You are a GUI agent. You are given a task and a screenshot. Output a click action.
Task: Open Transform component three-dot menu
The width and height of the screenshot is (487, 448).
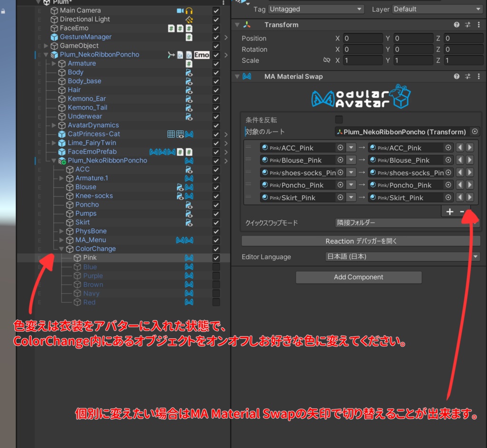478,25
